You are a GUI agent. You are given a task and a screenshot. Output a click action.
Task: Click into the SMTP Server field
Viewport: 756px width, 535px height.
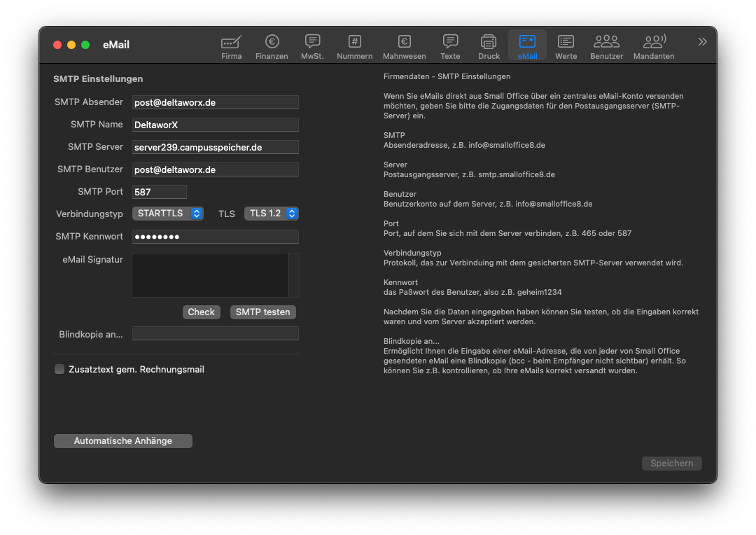pyautogui.click(x=215, y=147)
